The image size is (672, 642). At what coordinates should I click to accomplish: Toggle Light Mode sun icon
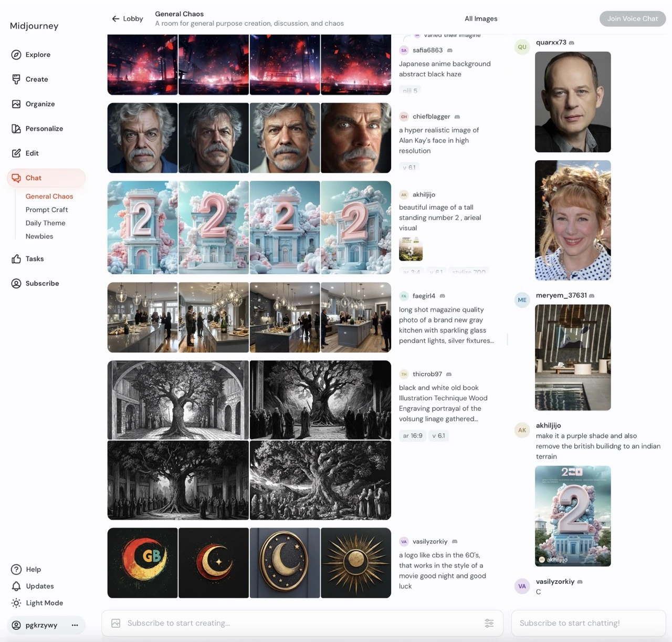pyautogui.click(x=16, y=603)
